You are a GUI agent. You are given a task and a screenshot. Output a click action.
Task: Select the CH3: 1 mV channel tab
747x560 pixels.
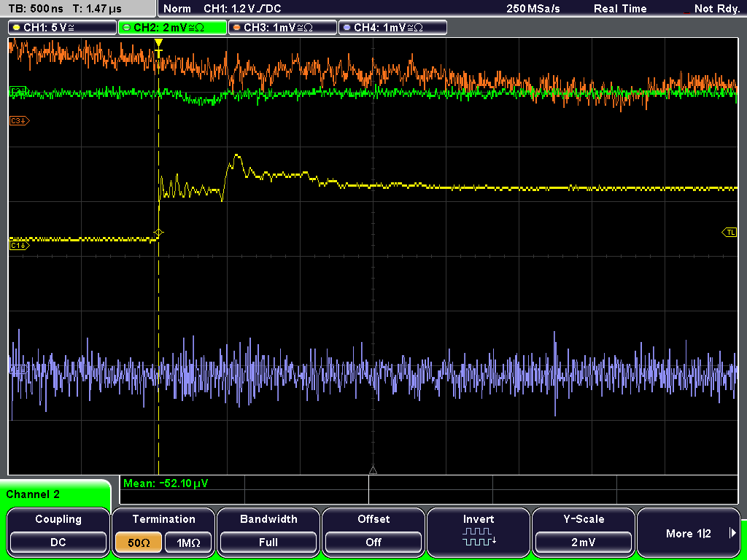point(282,28)
